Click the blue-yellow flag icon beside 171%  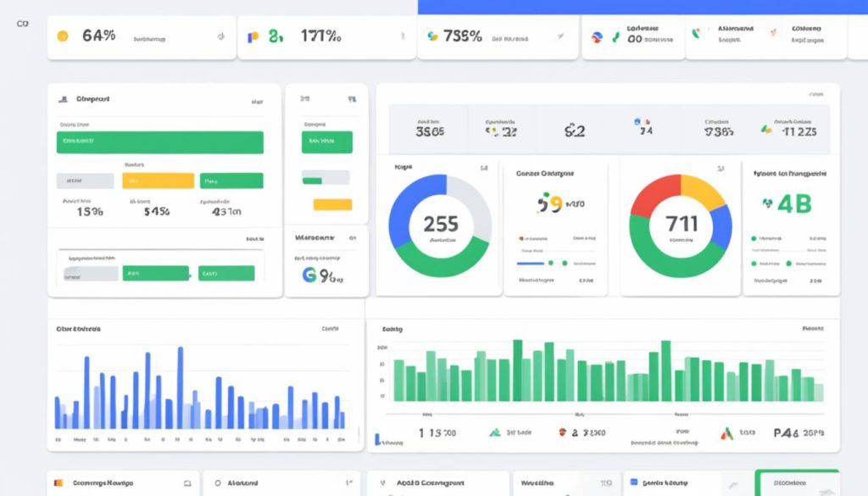click(253, 37)
